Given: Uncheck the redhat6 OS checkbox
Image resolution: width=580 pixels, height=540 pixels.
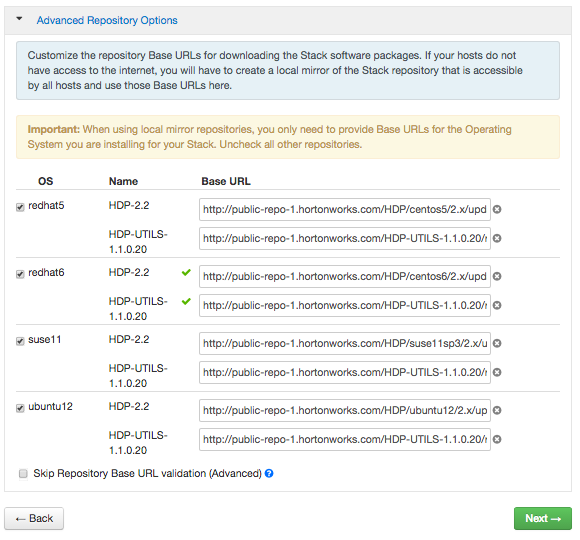Looking at the screenshot, I should point(20,274).
